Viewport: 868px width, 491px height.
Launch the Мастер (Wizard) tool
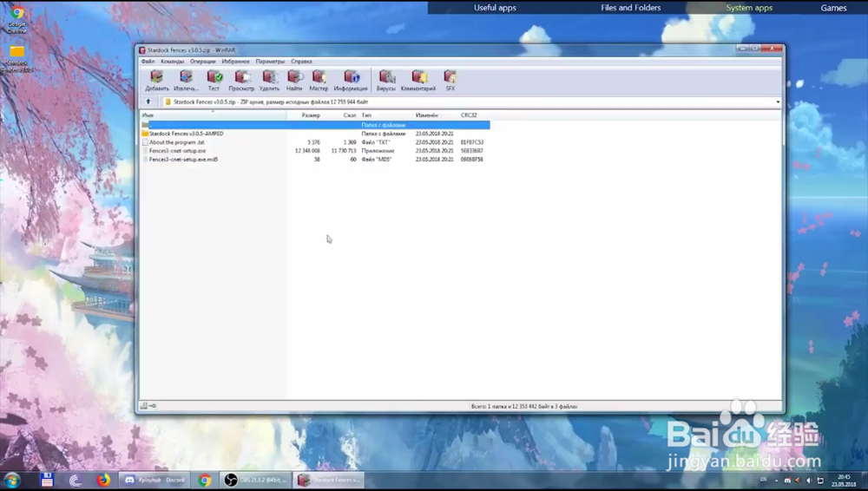(319, 81)
